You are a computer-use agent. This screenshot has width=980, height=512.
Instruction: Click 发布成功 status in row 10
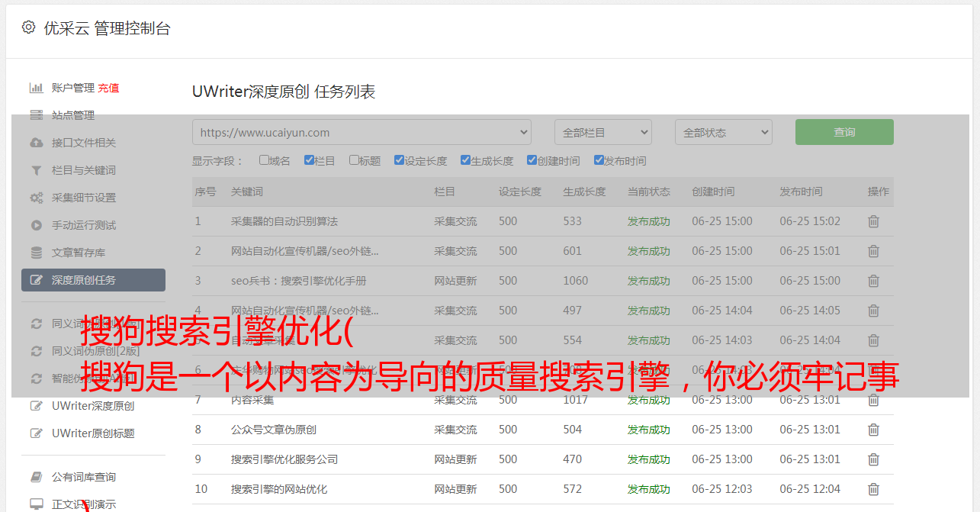click(649, 489)
